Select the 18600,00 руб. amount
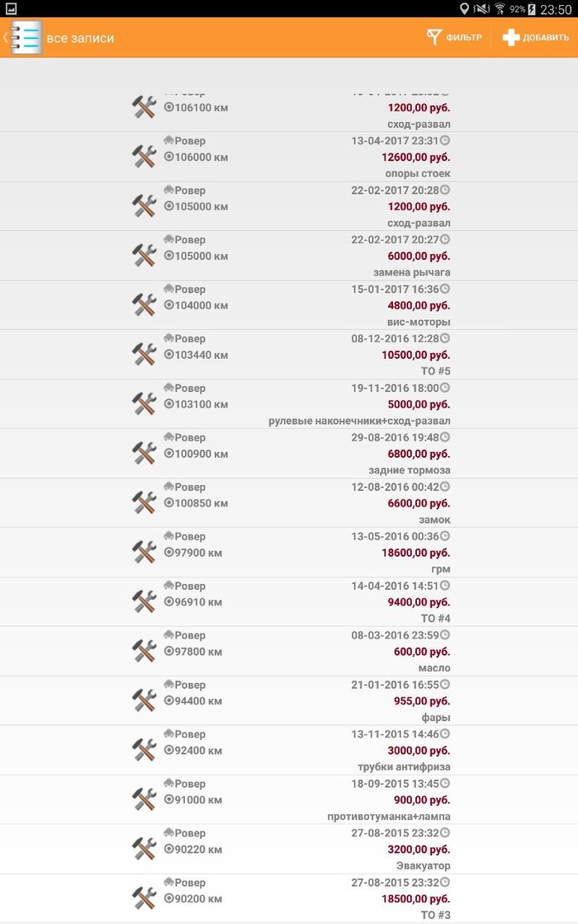 [x=419, y=553]
